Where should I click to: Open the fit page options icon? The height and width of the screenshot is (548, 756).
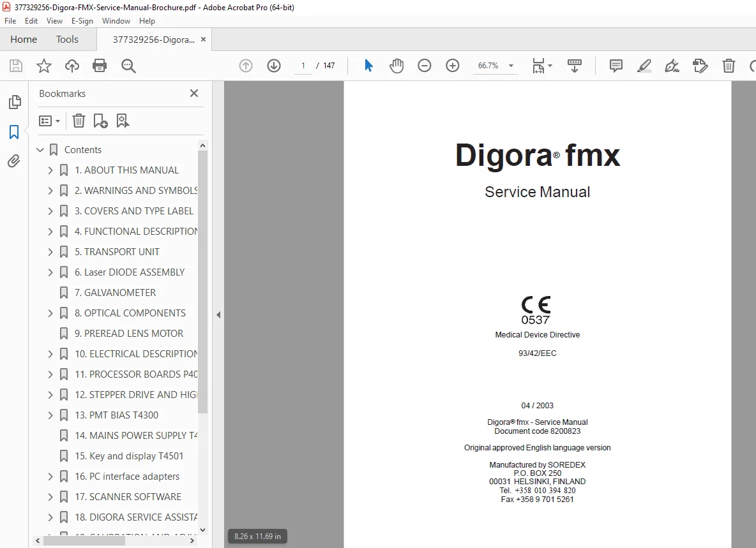pos(542,66)
